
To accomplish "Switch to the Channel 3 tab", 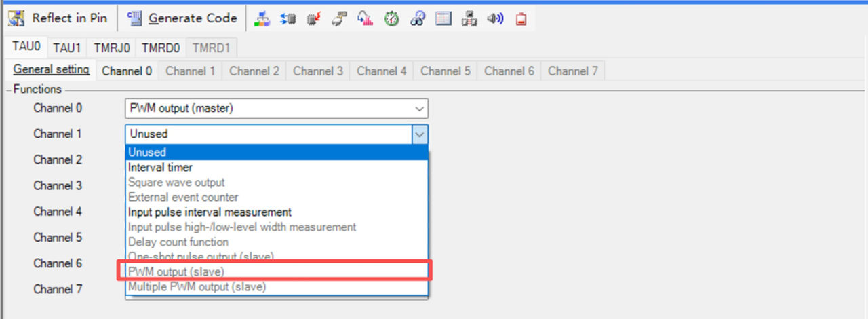I will pyautogui.click(x=318, y=71).
